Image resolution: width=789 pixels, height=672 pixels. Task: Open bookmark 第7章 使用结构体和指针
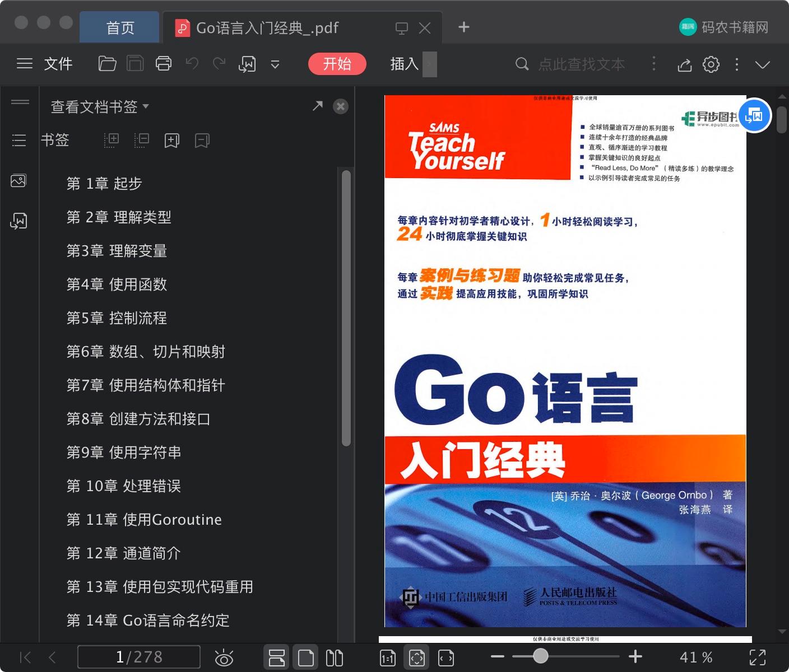(x=146, y=385)
